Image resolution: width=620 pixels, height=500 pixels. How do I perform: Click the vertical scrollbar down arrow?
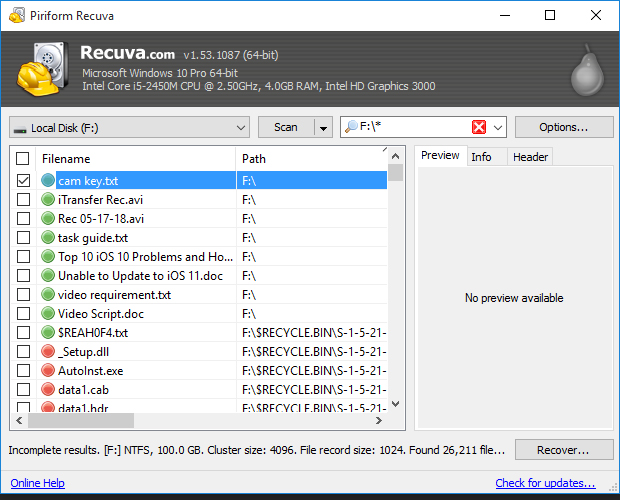pos(395,404)
